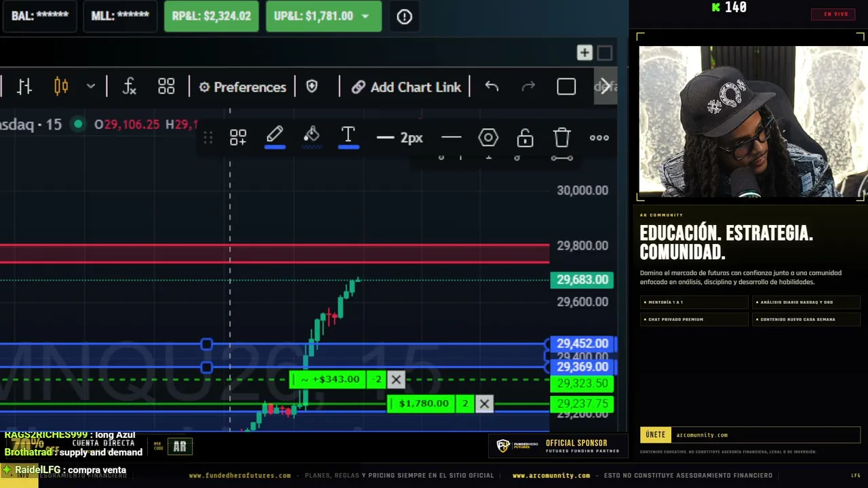868x488 pixels.
Task: Click www.fundedherofutures.com in the ticker
Action: pos(240,476)
